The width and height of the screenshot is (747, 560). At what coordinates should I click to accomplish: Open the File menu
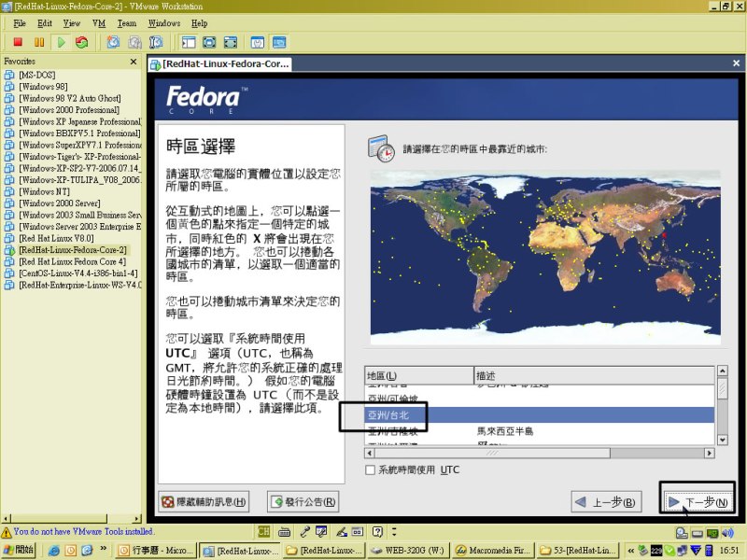[20, 23]
